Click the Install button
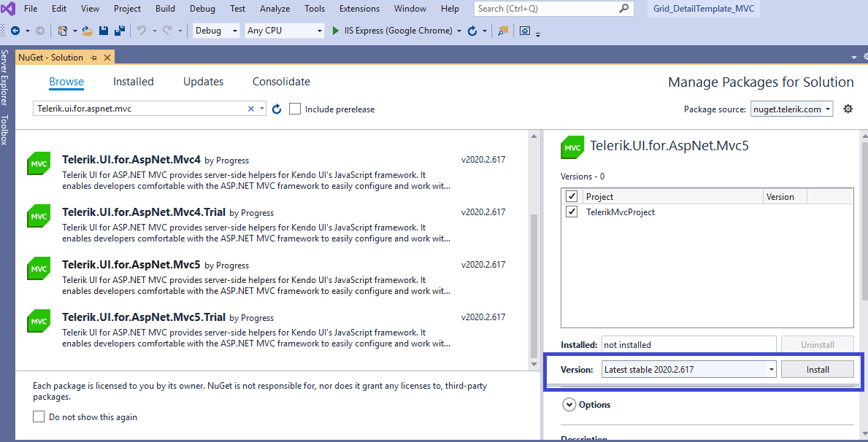 pos(818,370)
